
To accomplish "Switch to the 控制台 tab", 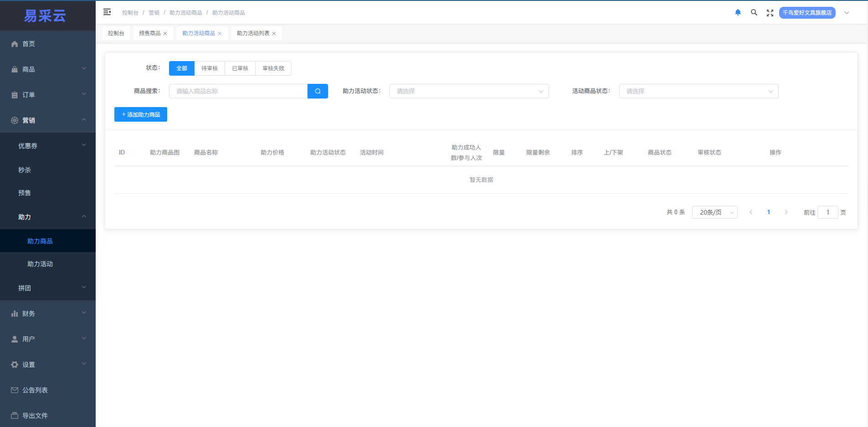I will [116, 33].
